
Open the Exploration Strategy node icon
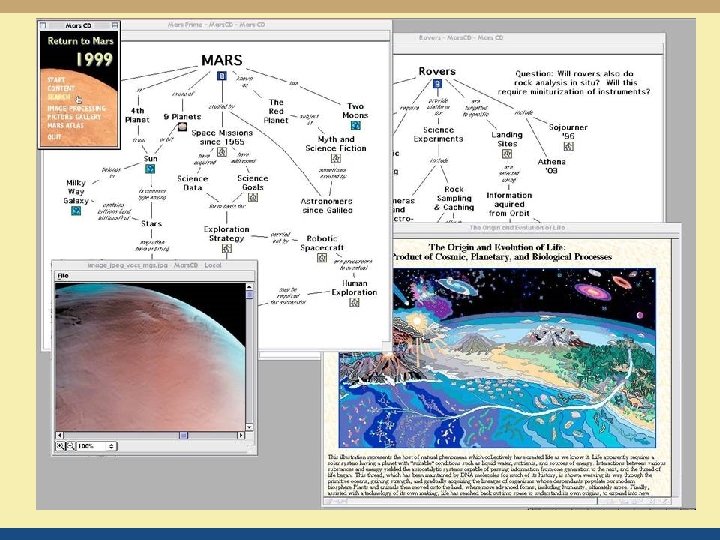226,248
